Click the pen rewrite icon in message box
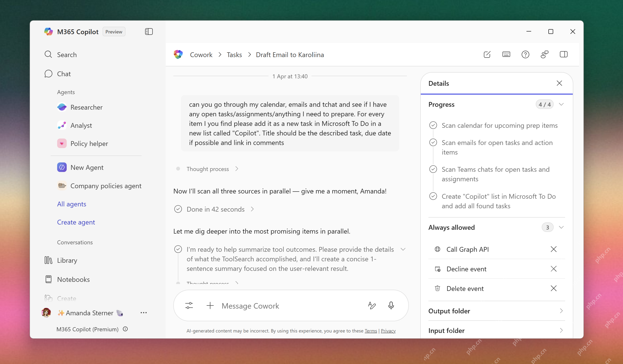This screenshot has width=623, height=364. (372, 306)
